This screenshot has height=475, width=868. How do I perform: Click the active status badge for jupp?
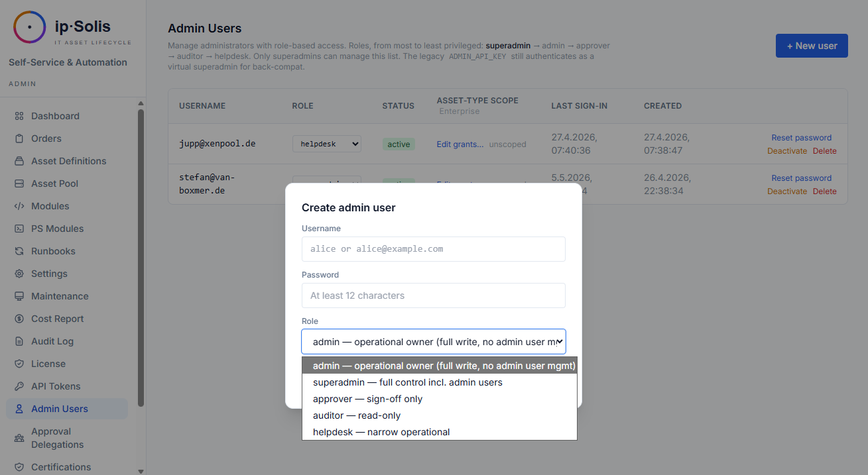pos(399,144)
